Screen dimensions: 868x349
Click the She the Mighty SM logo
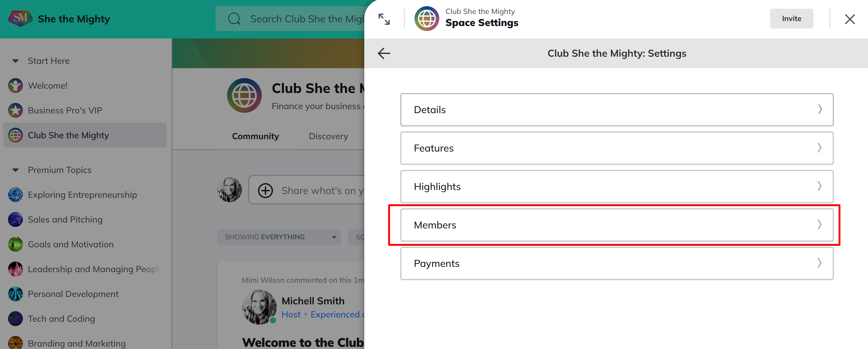pos(20,18)
